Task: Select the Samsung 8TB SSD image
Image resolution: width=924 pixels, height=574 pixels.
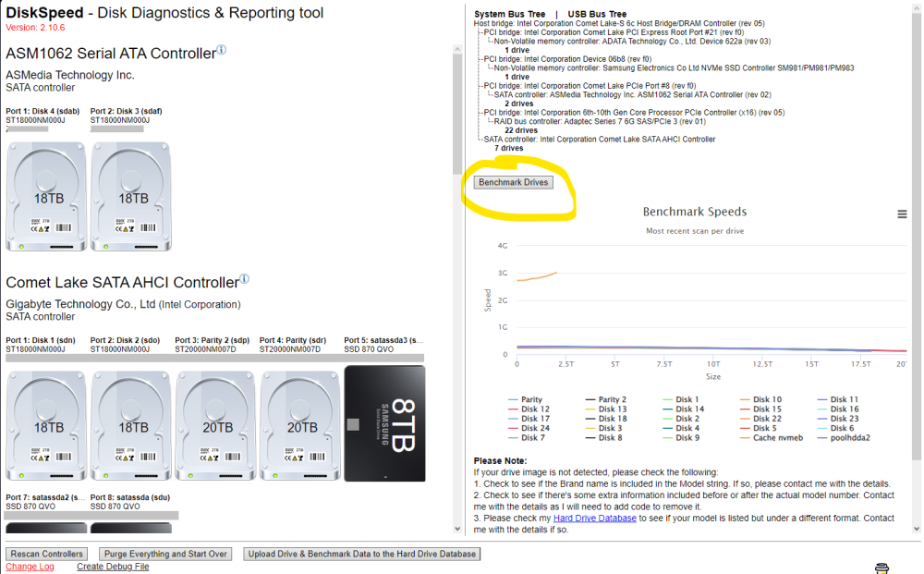Action: (384, 423)
